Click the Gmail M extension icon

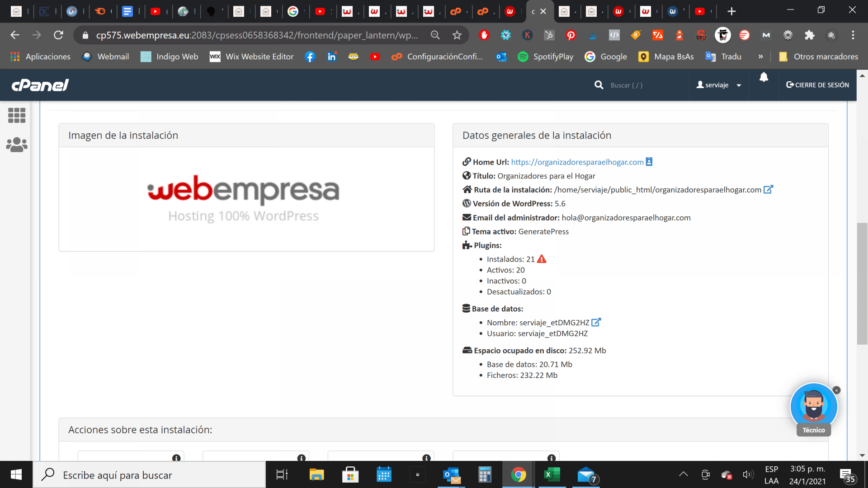[x=766, y=35]
